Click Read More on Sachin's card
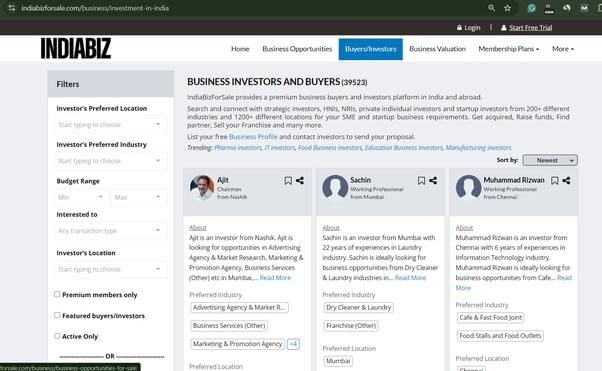 click(410, 278)
